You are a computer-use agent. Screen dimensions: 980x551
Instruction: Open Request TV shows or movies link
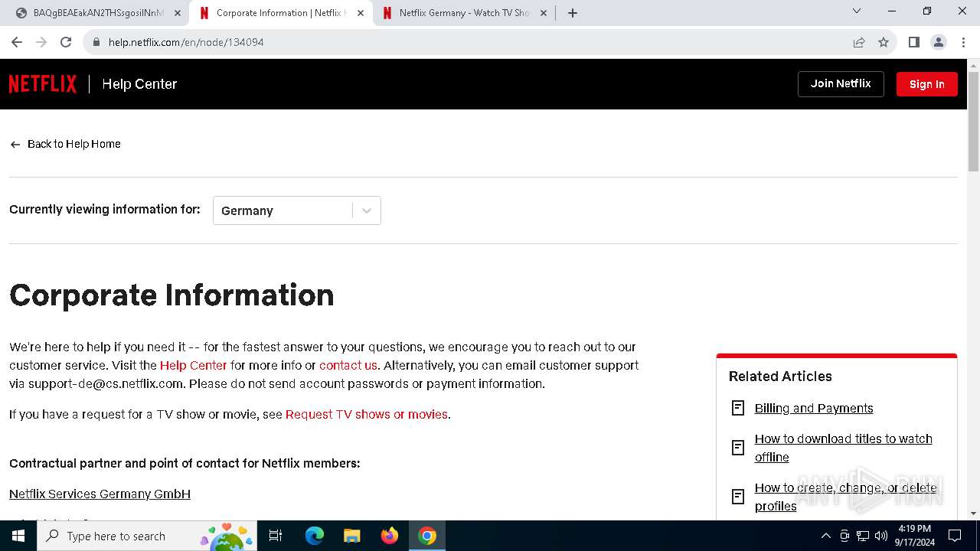click(367, 414)
